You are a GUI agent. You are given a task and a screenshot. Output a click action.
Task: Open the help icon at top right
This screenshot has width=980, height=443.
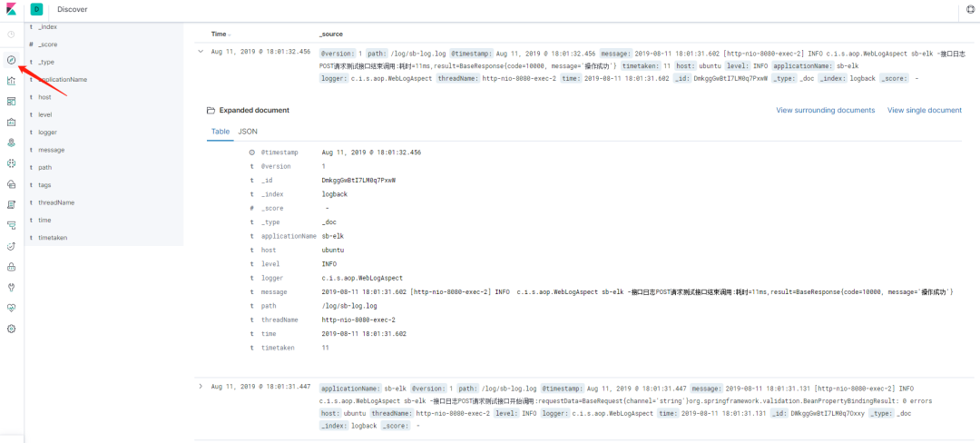click(x=971, y=9)
